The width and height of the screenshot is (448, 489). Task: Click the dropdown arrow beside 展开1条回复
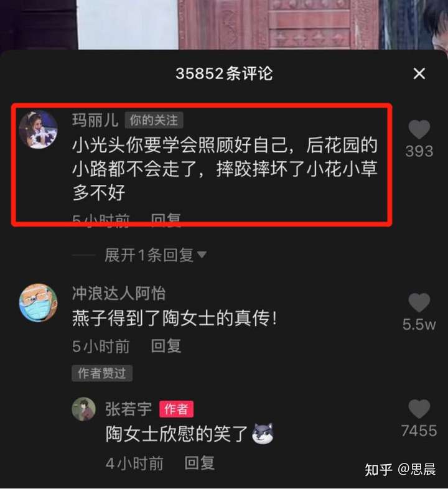[202, 255]
